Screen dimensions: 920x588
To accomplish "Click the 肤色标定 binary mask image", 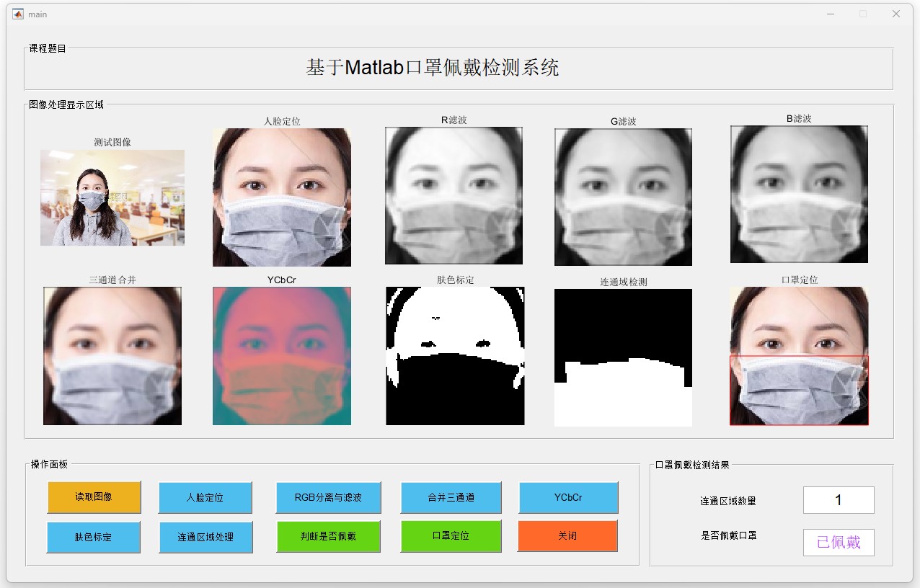I will point(455,356).
